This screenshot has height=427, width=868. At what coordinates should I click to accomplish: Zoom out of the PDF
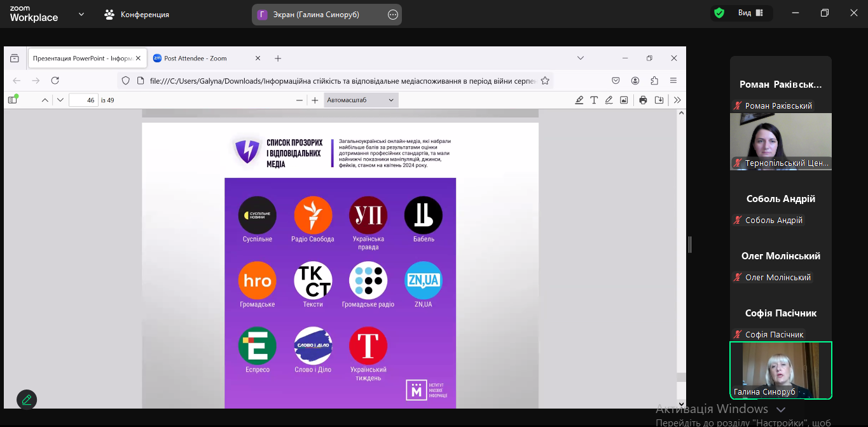tap(300, 100)
